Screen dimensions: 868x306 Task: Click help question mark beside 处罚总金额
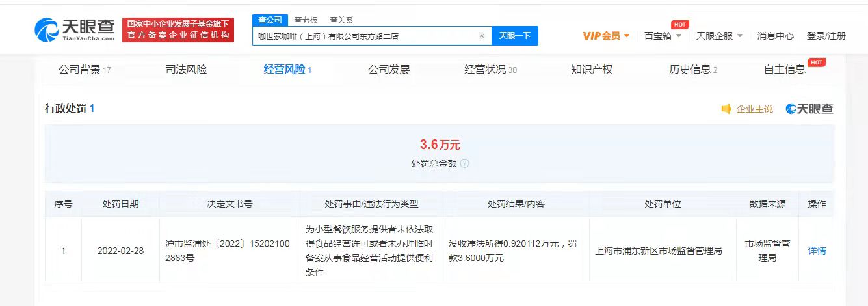(x=464, y=164)
